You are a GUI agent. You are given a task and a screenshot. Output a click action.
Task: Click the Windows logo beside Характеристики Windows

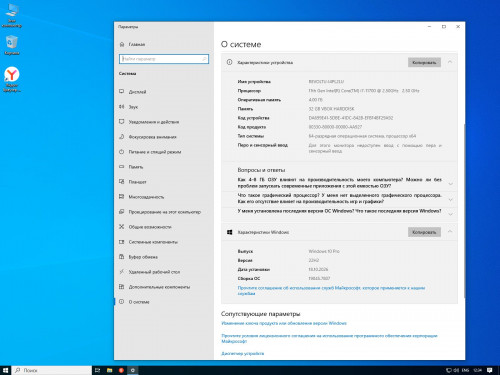(229, 232)
